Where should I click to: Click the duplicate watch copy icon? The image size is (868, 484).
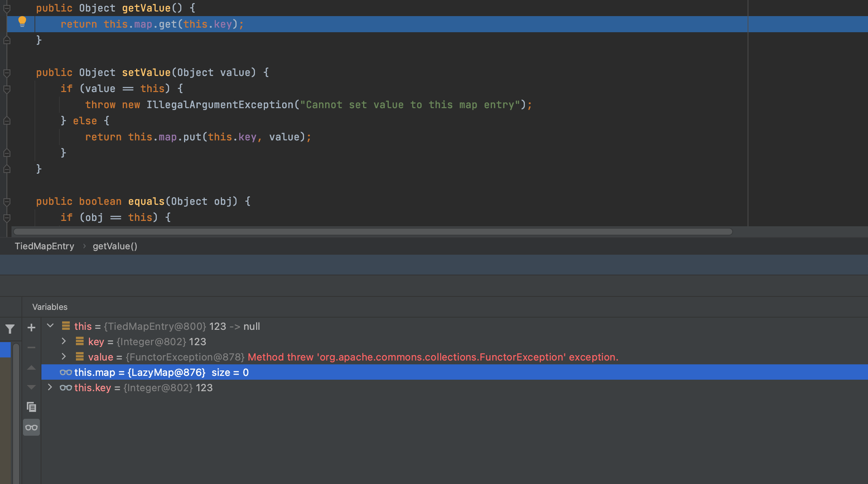tap(31, 407)
